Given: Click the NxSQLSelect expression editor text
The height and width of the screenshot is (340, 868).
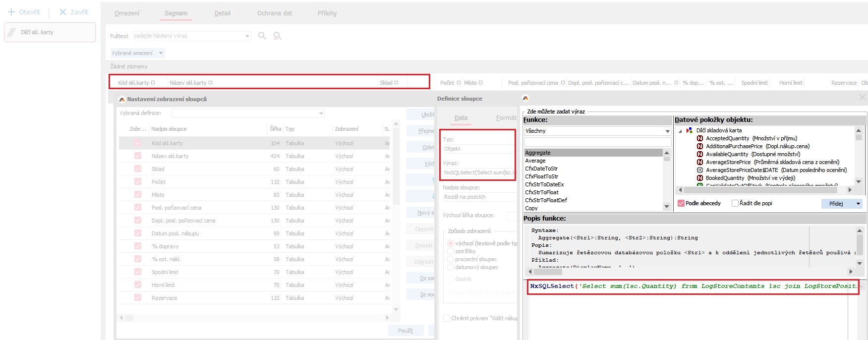Looking at the screenshot, I should tap(693, 286).
